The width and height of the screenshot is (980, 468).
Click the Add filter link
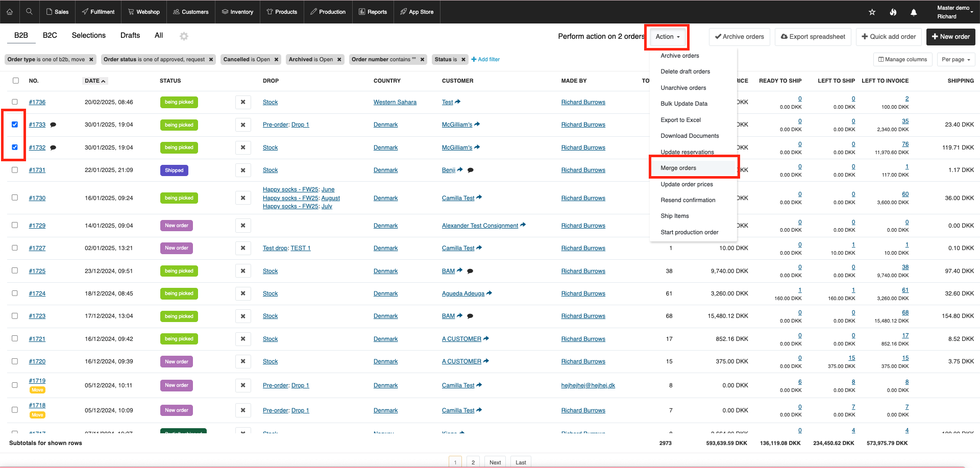(485, 60)
